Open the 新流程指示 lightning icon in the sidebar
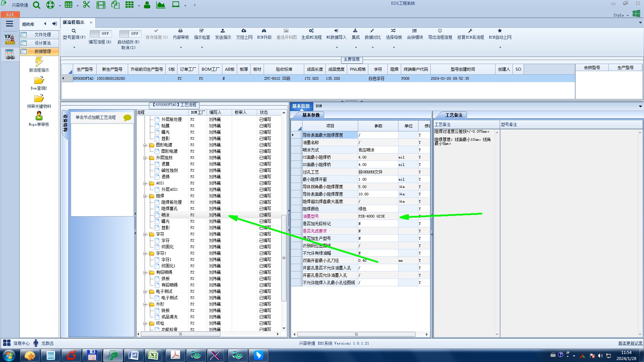 click(x=39, y=62)
